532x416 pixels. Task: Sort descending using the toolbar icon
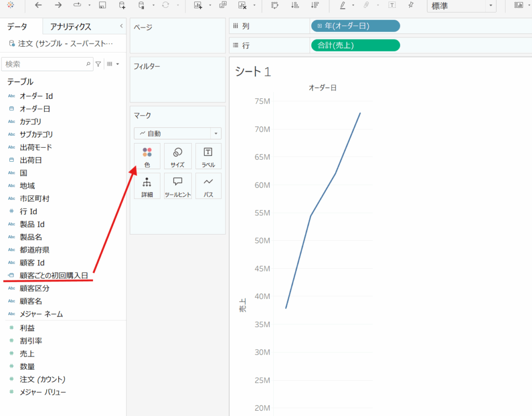click(314, 5)
